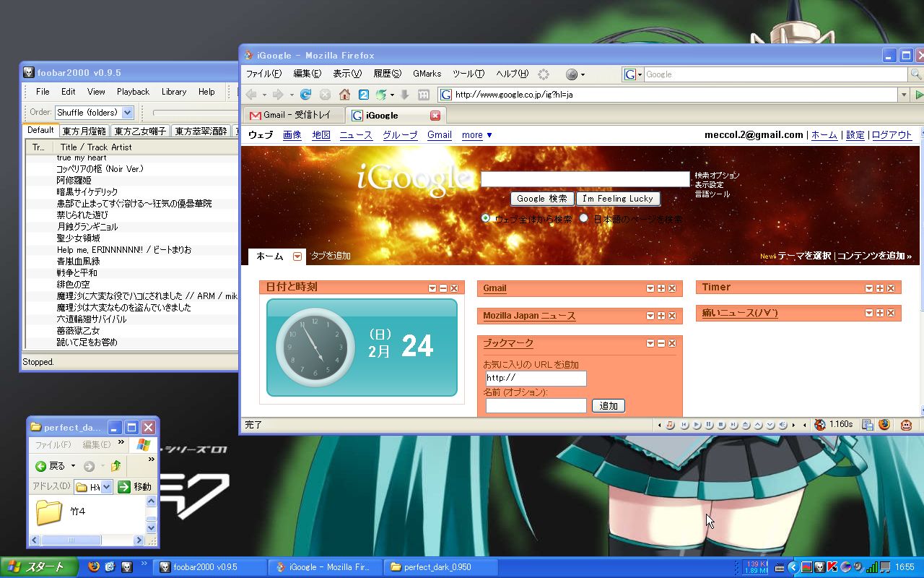This screenshot has height=578, width=924.
Task: Select the 東方乙女囃子 playlist tab
Action: (141, 131)
